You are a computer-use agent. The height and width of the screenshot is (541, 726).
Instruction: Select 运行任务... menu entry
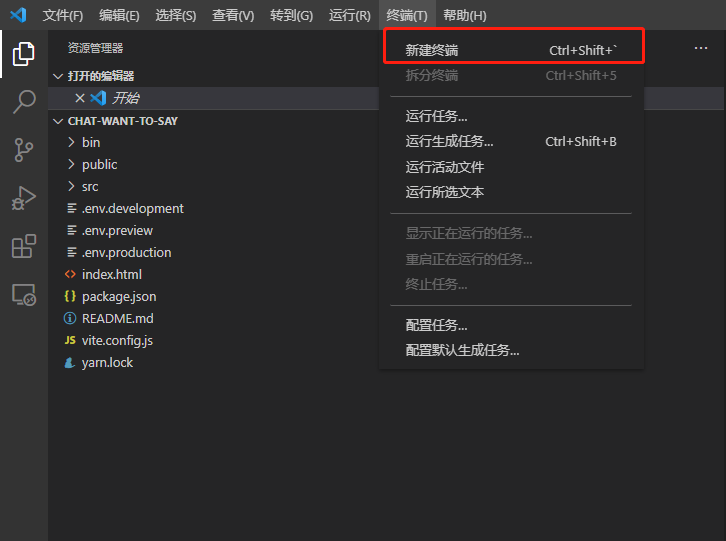point(511,116)
